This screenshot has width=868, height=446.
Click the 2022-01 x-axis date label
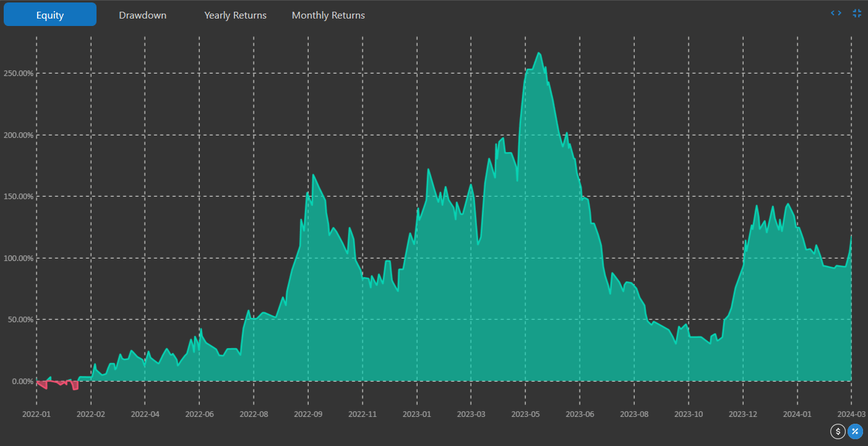point(37,414)
